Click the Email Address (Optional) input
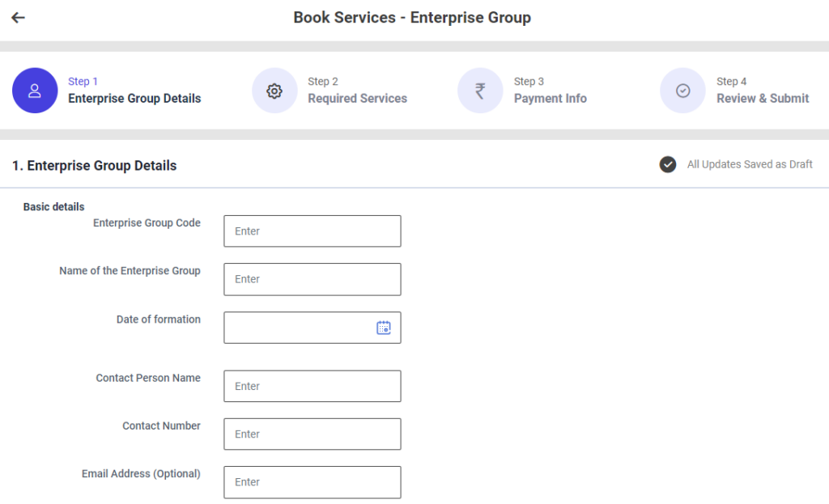The image size is (829, 504). 312,482
